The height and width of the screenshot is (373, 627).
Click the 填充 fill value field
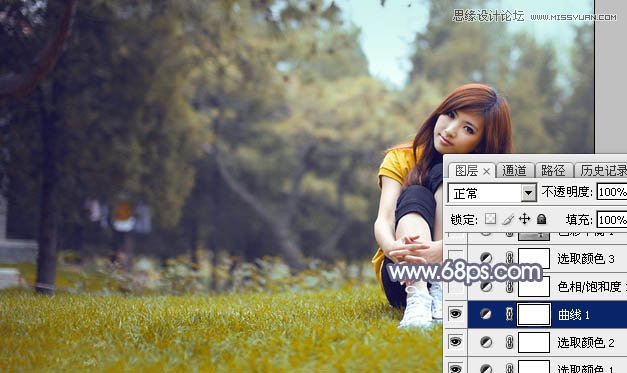[612, 219]
